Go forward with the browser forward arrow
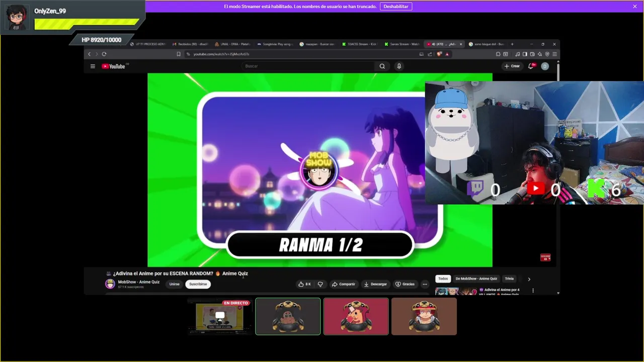Viewport: 644px width, 362px height. pyautogui.click(x=96, y=54)
